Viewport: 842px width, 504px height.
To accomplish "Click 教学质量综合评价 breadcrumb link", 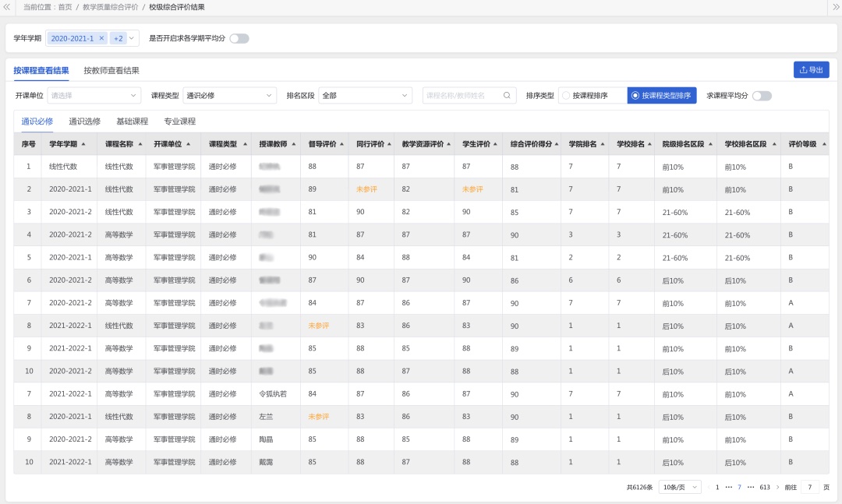I will 110,7.
